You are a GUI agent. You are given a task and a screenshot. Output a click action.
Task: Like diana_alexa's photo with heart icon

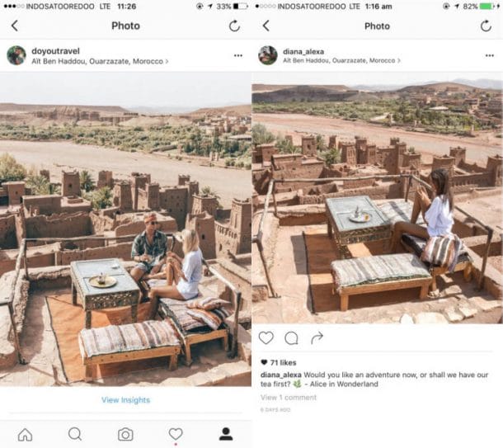click(266, 338)
